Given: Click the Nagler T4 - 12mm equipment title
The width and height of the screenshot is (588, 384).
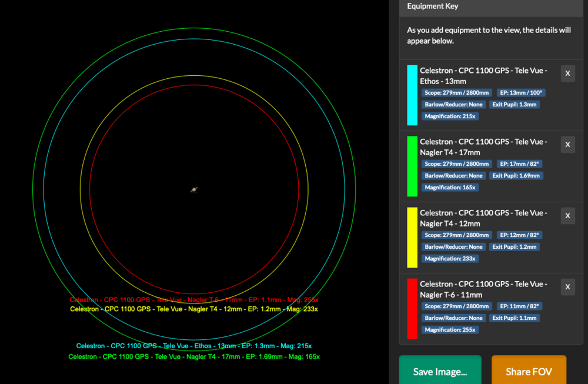Looking at the screenshot, I should tap(483, 218).
